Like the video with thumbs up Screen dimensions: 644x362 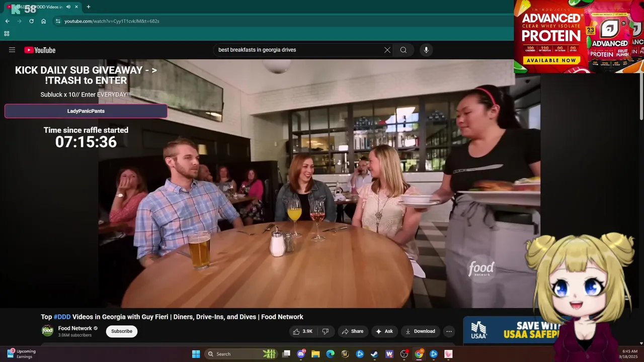pos(303,331)
